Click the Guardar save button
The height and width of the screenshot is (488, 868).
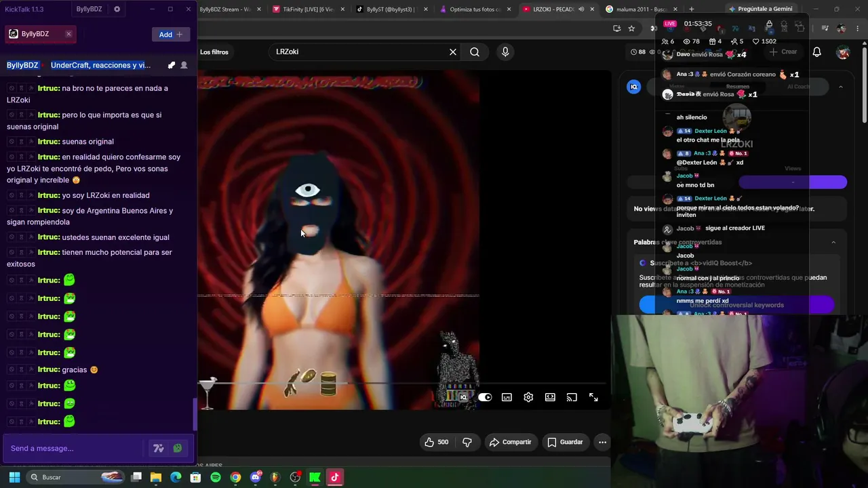565,442
